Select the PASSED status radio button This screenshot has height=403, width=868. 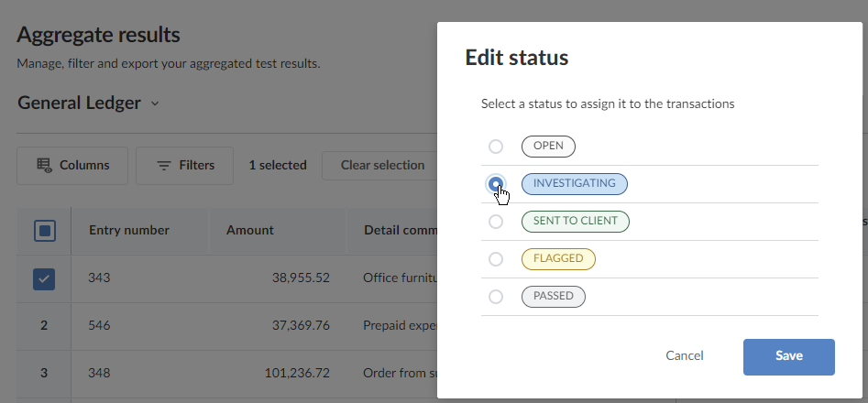pos(496,297)
